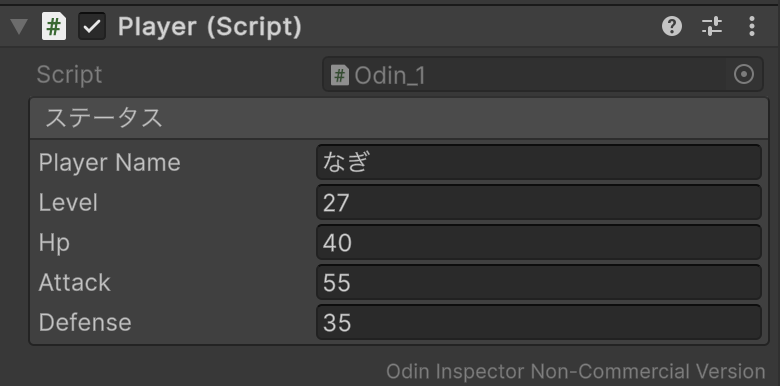Click the Defense property label

[x=85, y=322]
